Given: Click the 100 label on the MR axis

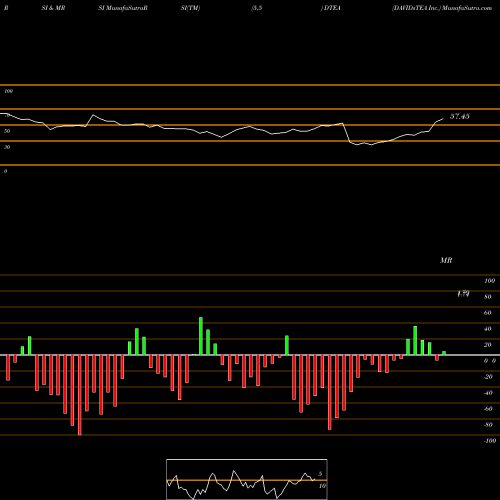Looking at the screenshot, I should 489,281.
